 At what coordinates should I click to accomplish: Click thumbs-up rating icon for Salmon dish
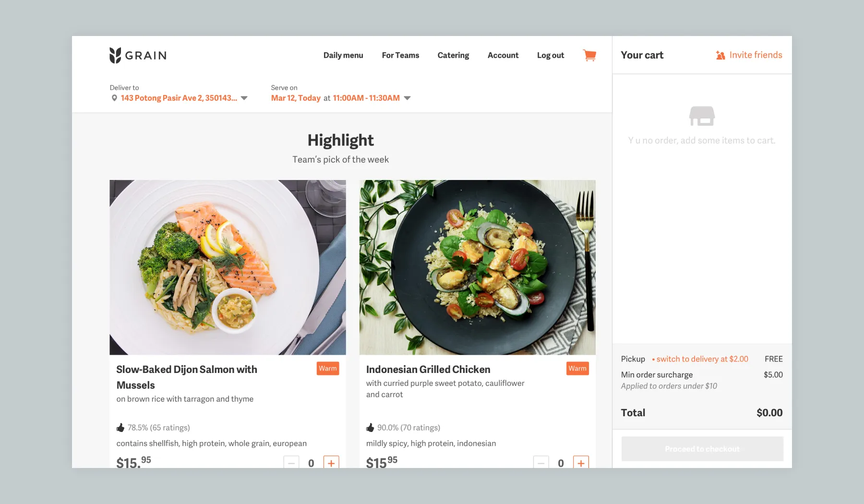pyautogui.click(x=120, y=427)
